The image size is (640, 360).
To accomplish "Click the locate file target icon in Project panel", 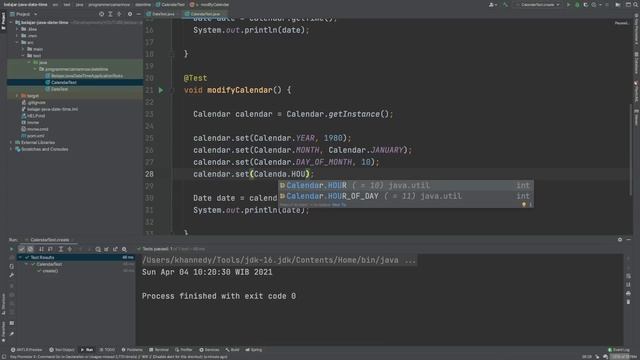I will (x=101, y=14).
